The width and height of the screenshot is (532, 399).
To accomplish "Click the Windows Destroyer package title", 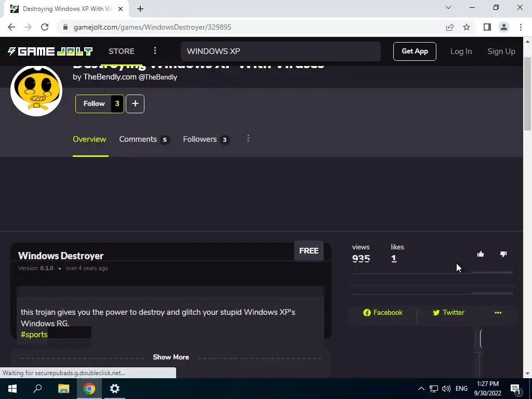I will tap(61, 256).
